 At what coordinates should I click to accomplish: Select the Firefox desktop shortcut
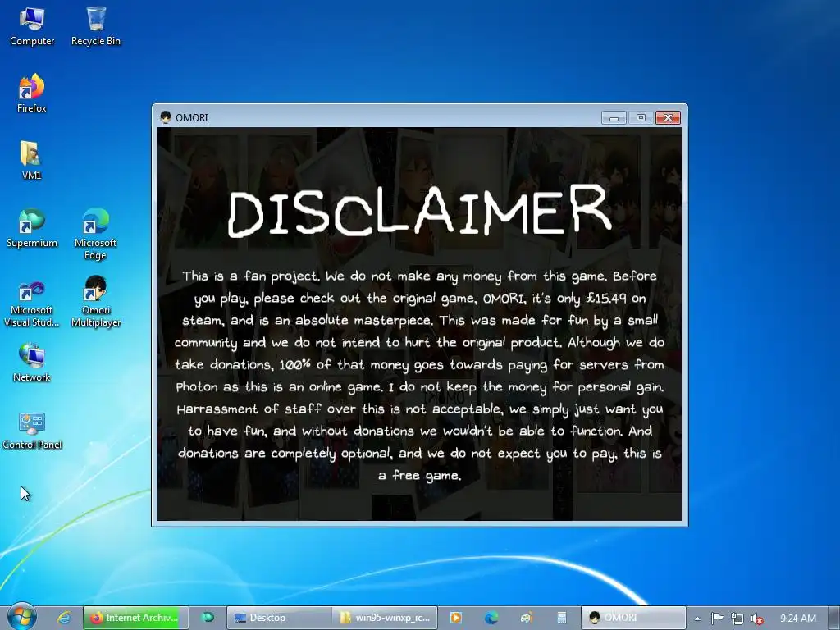coord(32,94)
